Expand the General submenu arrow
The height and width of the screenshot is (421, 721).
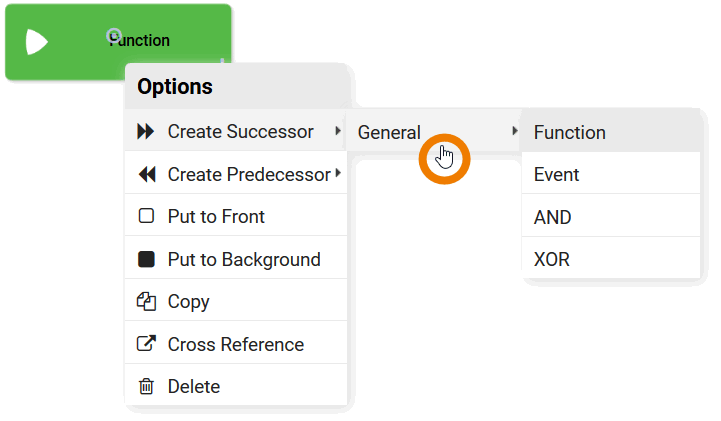[x=514, y=132]
